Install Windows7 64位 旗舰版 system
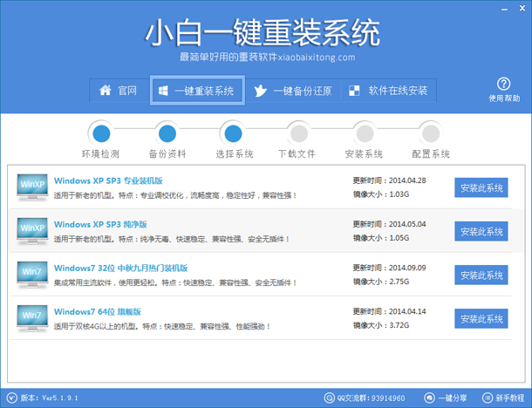 [x=481, y=318]
